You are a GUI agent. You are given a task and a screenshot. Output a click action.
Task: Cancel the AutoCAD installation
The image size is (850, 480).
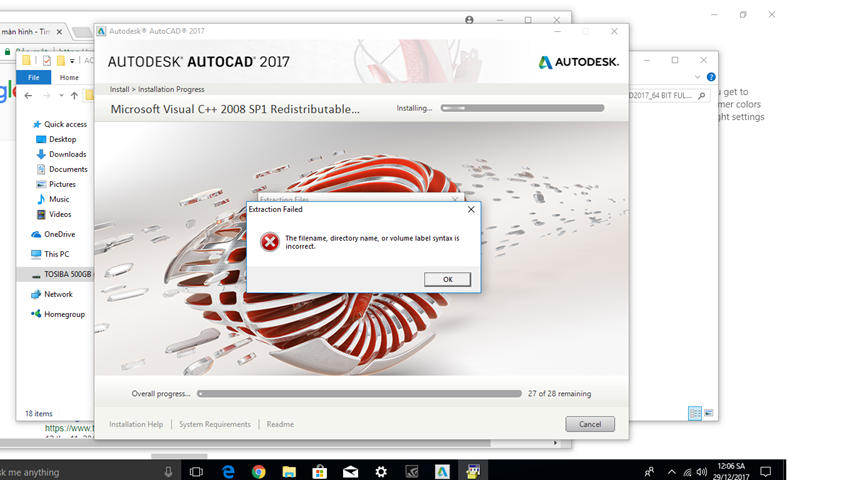coord(590,424)
